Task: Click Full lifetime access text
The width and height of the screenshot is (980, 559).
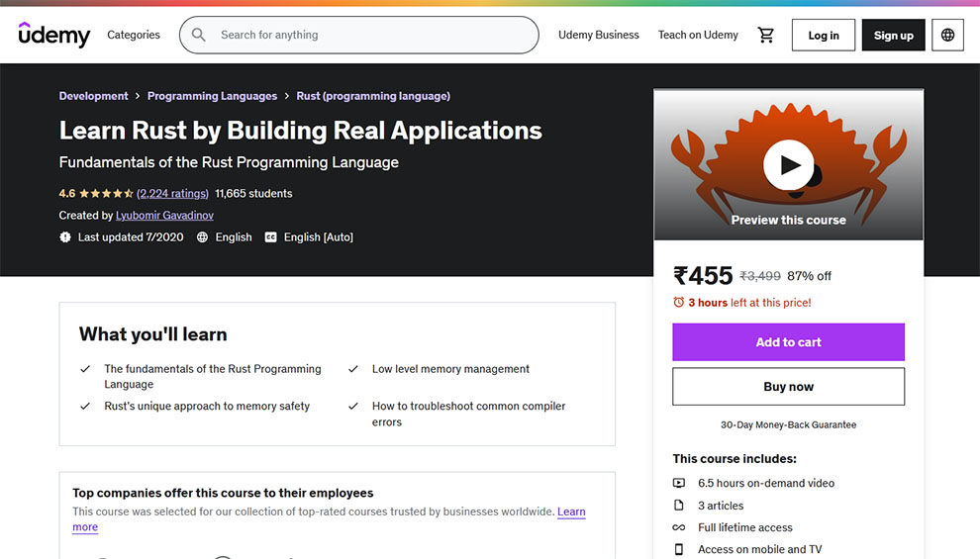Action: pos(745,527)
